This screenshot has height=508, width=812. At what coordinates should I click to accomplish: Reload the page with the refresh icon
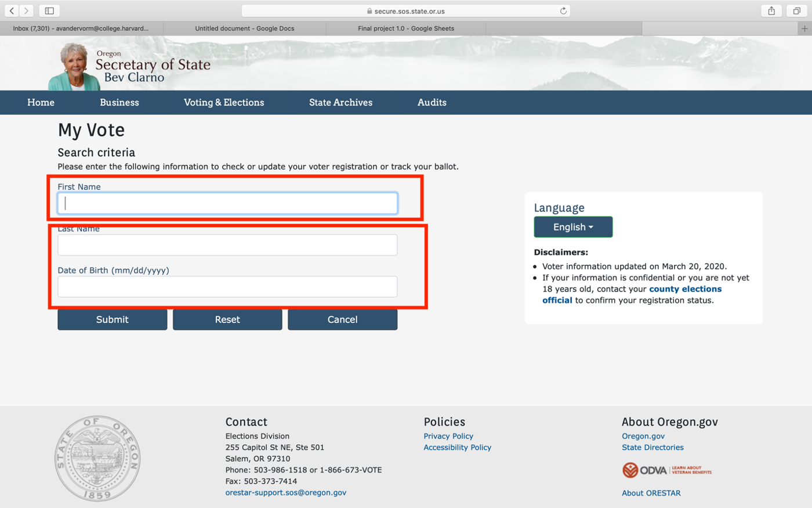coord(563,10)
